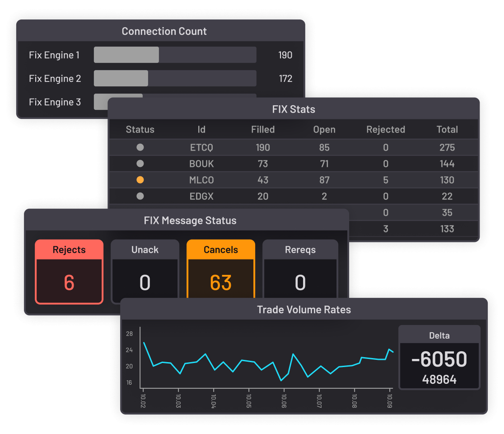Image resolution: width=504 pixels, height=434 pixels.
Task: Select the Fix Engine 3 label
Action: tap(55, 102)
